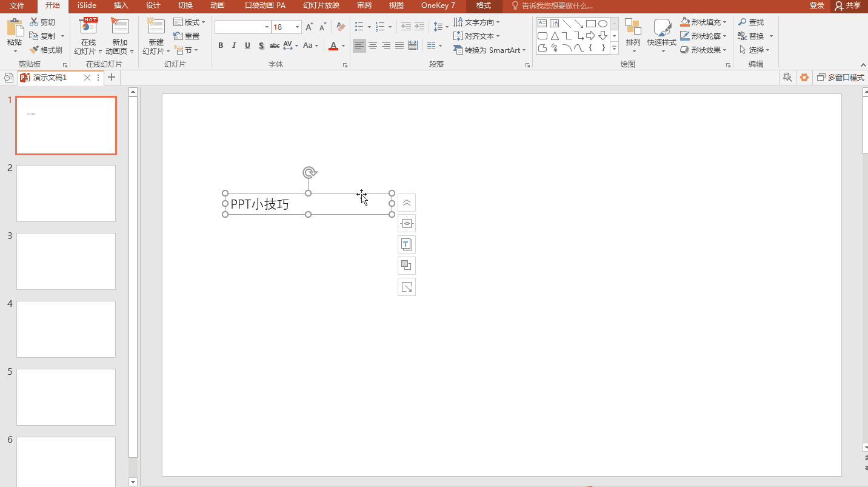The height and width of the screenshot is (487, 868).
Task: Increase list indent level
Action: 419,27
